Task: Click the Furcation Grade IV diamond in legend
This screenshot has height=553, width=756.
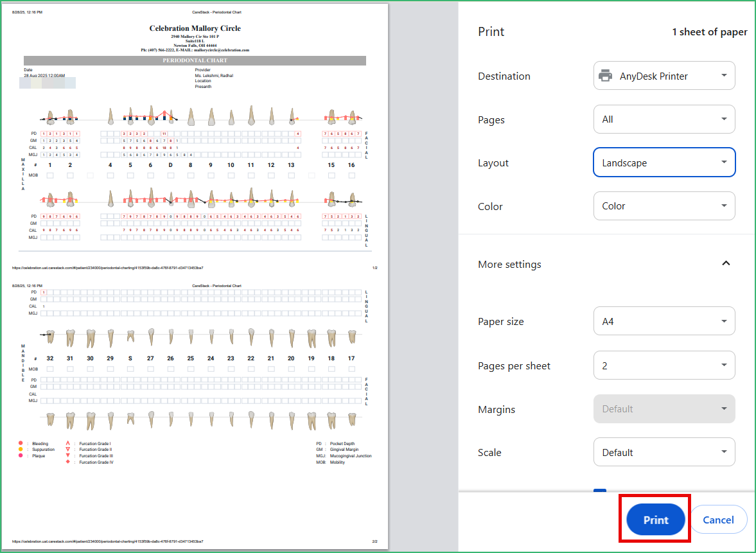Action: tap(68, 462)
